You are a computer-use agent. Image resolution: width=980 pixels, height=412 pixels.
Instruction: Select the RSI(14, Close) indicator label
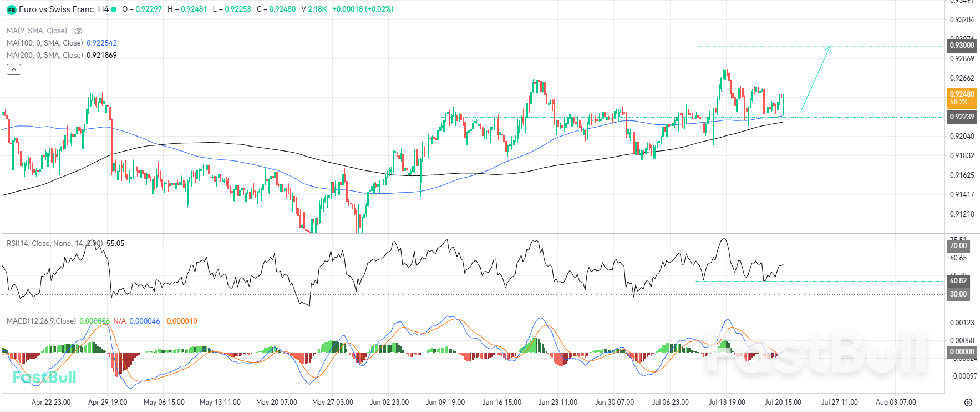tap(54, 243)
